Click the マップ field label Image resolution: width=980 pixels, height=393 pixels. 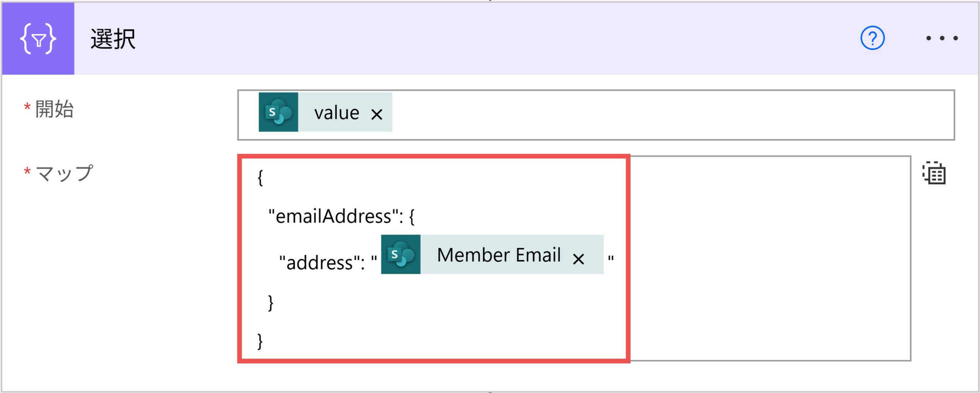[x=64, y=173]
